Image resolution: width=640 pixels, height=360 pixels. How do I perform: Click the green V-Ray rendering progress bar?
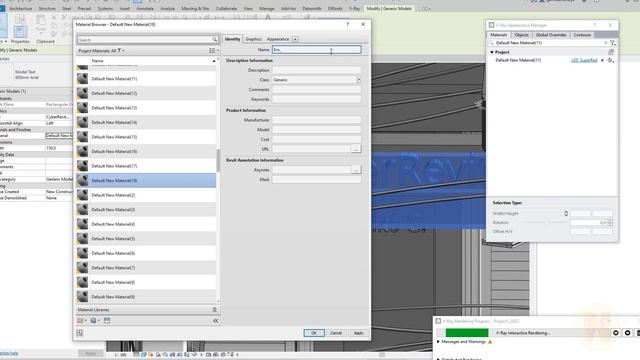[467, 333]
